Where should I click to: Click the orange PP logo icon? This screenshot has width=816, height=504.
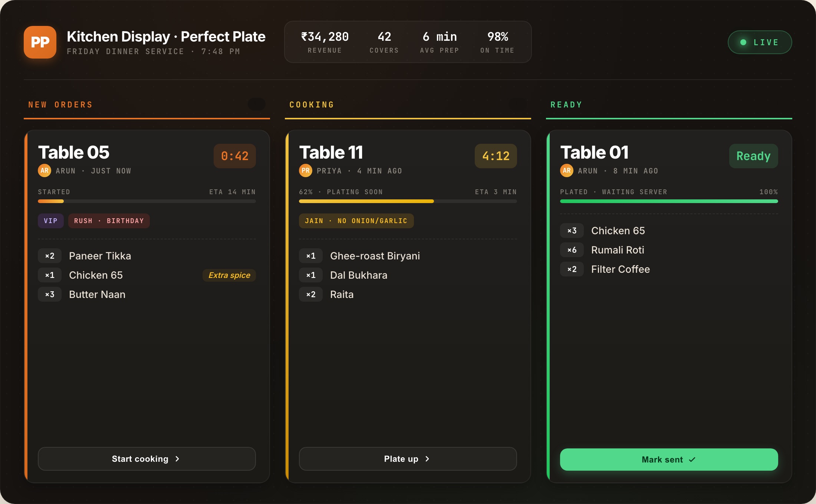pos(40,42)
